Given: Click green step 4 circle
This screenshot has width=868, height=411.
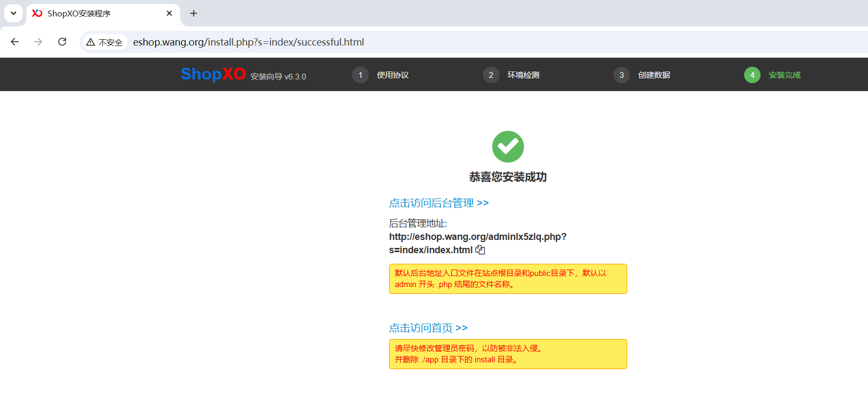Looking at the screenshot, I should click(752, 75).
